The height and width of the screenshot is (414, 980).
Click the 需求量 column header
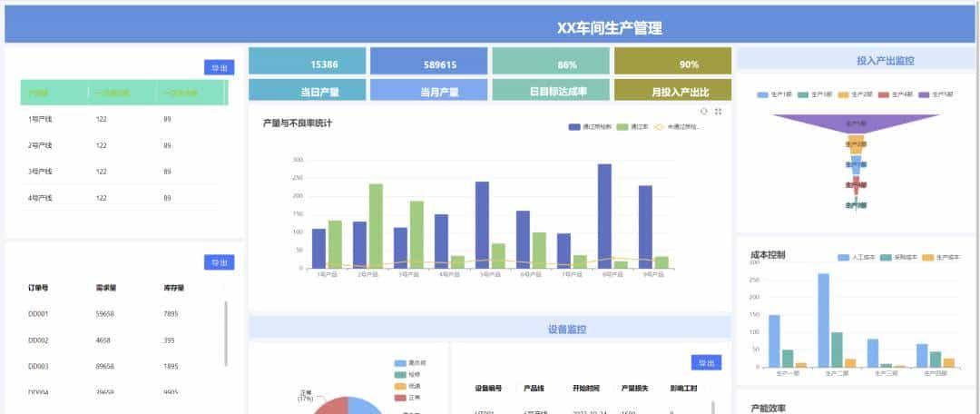click(x=105, y=289)
